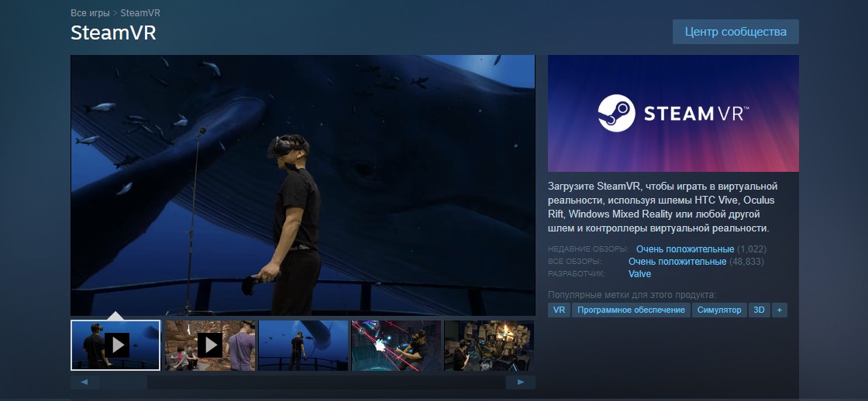Click the 'ВСЕ ОБЗОРЫ:' label
Screen dimensions: 868x401
point(574,262)
